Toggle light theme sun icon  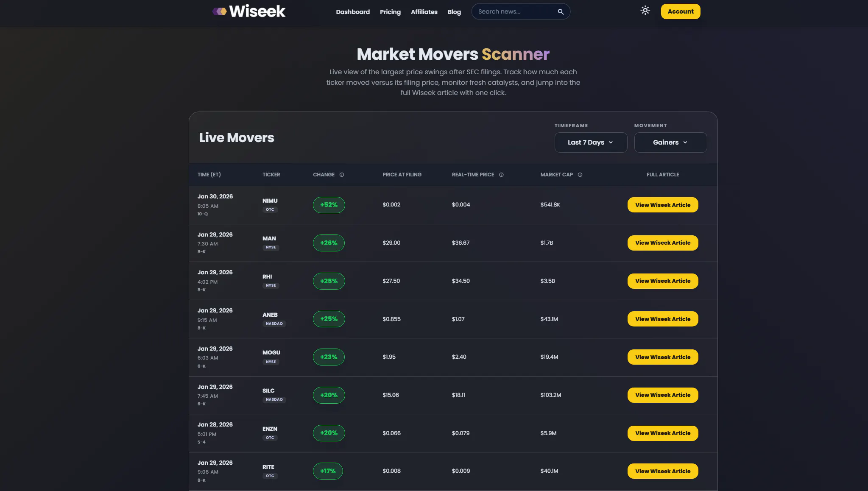645,11
